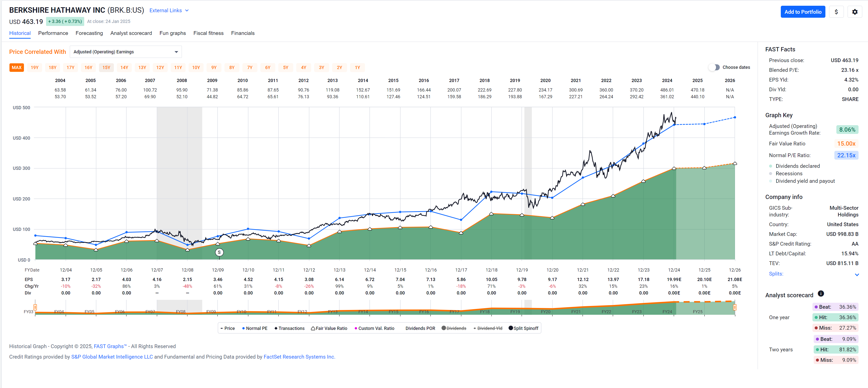Toggle the Choose dates switch
Screen dimensions: 868x388
tap(714, 67)
